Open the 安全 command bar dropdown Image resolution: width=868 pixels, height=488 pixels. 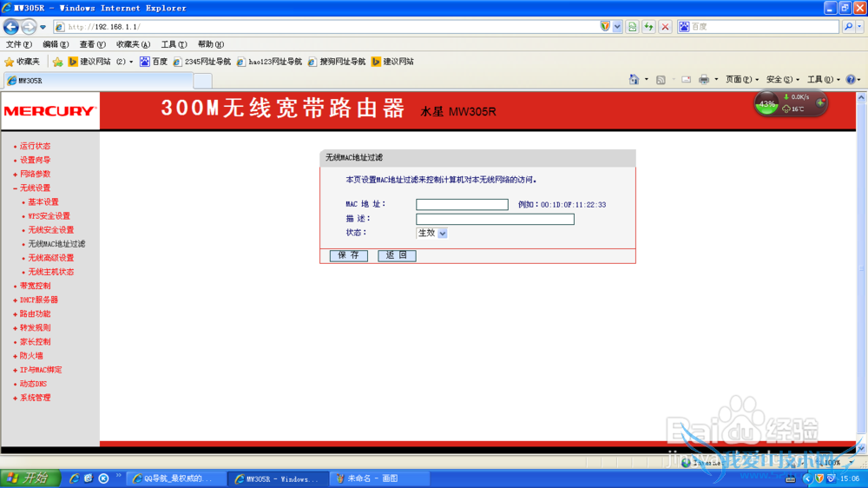point(782,80)
